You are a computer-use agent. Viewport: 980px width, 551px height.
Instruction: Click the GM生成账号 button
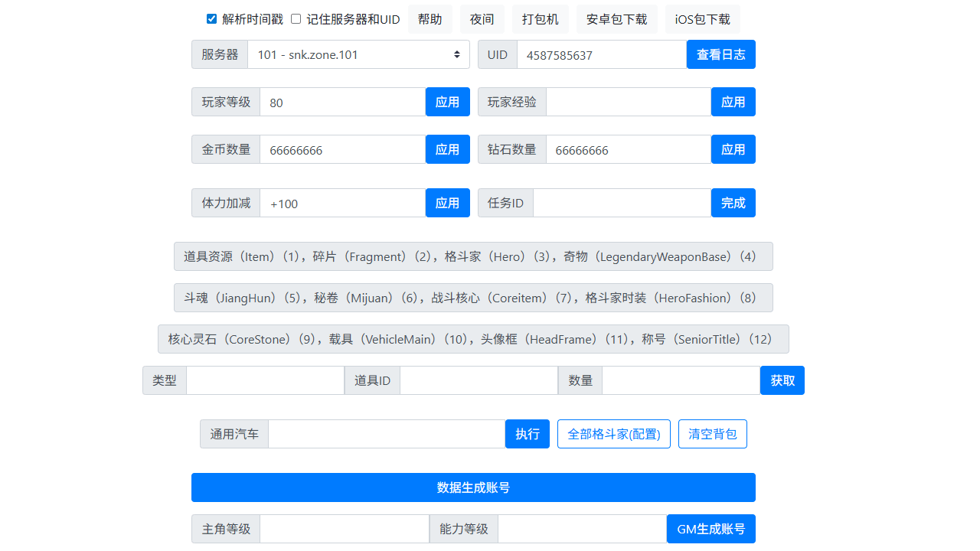point(710,528)
